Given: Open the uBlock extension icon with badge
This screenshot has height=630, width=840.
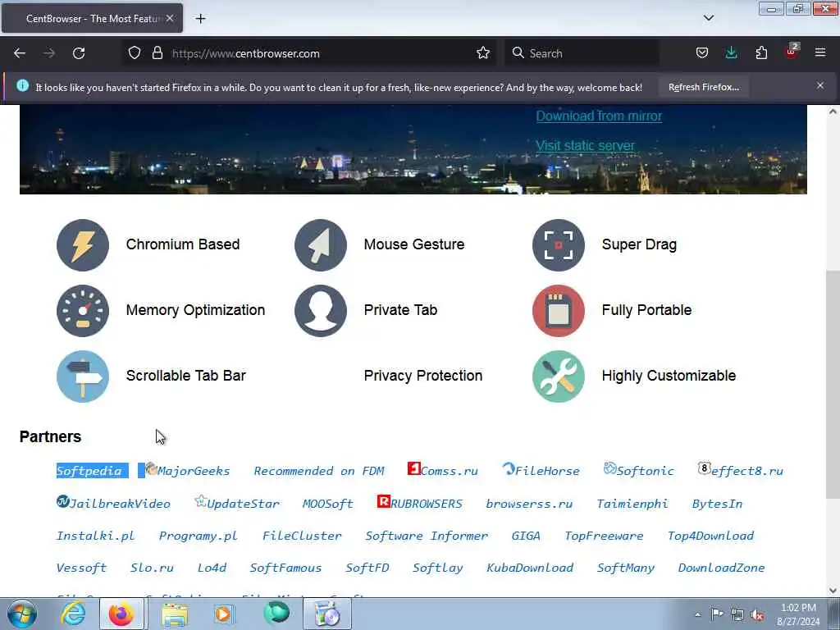Looking at the screenshot, I should 792,52.
